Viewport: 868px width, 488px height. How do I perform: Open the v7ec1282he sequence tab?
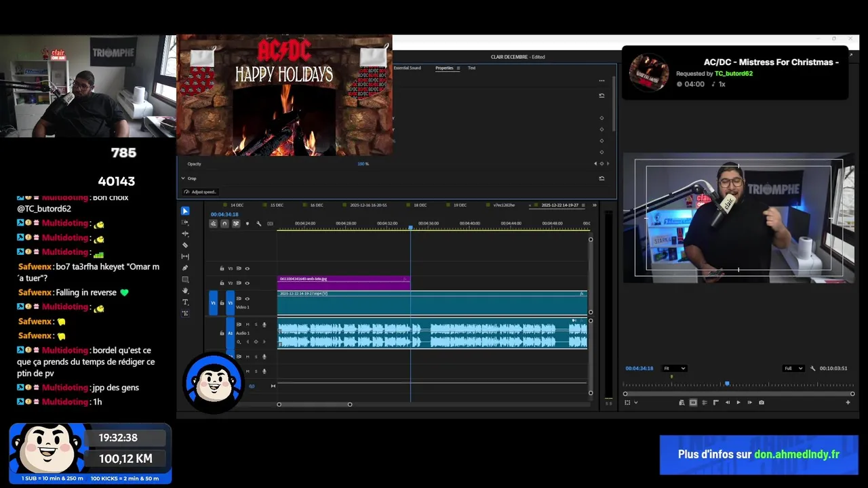pos(504,205)
